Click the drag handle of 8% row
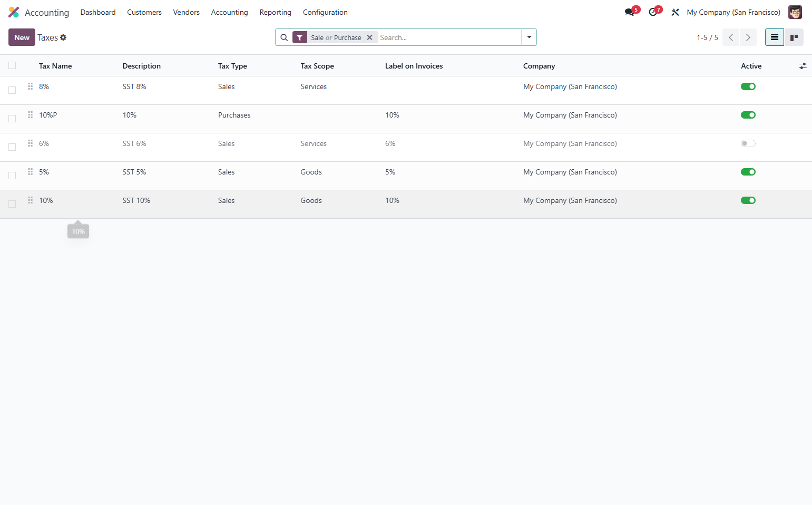812x505 pixels. [31, 86]
